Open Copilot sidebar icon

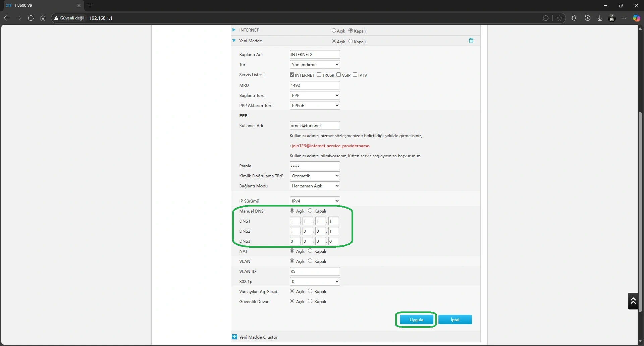(636, 18)
